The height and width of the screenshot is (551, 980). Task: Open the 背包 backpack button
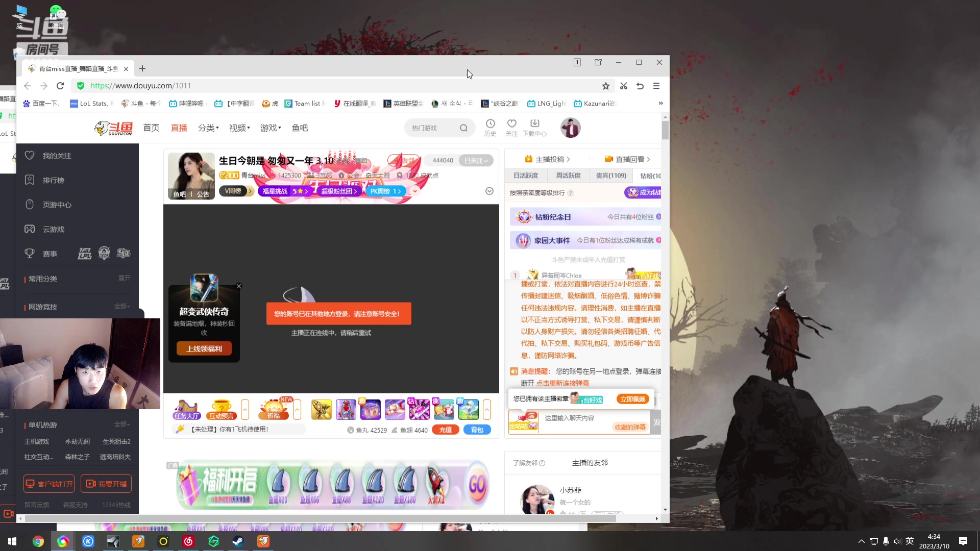[477, 430]
